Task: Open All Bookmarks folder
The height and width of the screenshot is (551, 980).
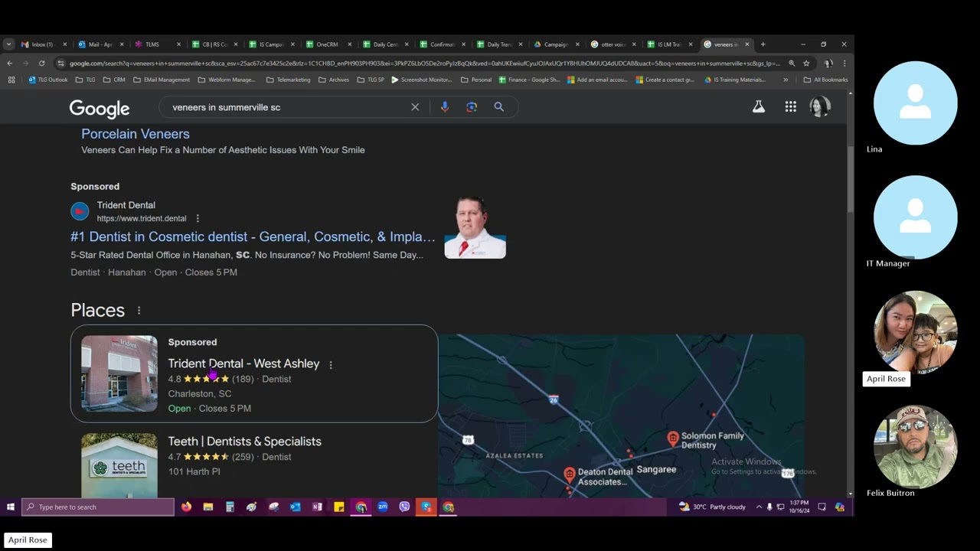Action: (825, 80)
